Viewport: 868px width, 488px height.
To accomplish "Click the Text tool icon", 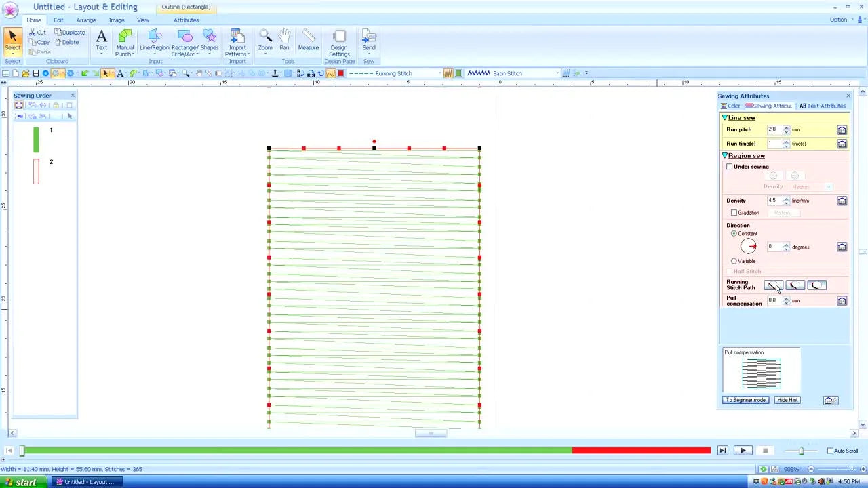I will click(101, 40).
